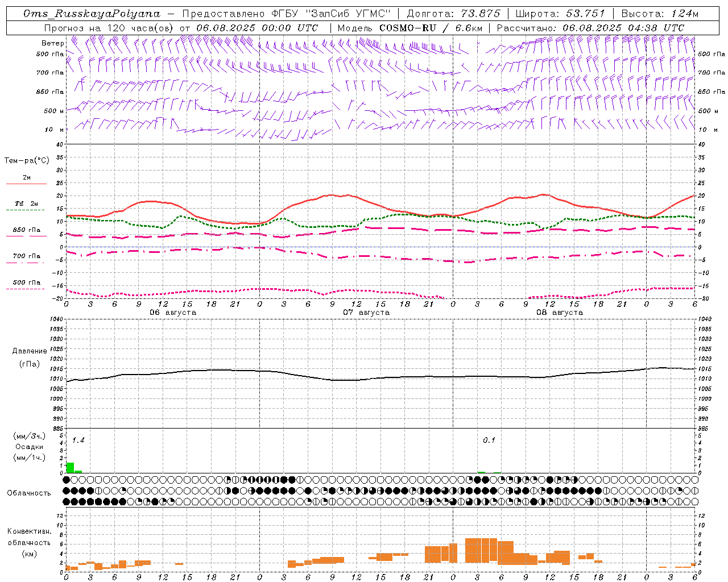The width and height of the screenshot is (728, 582).
Task: Click the '(мм/3ч.)' precipitation unit label
Action: 30,436
